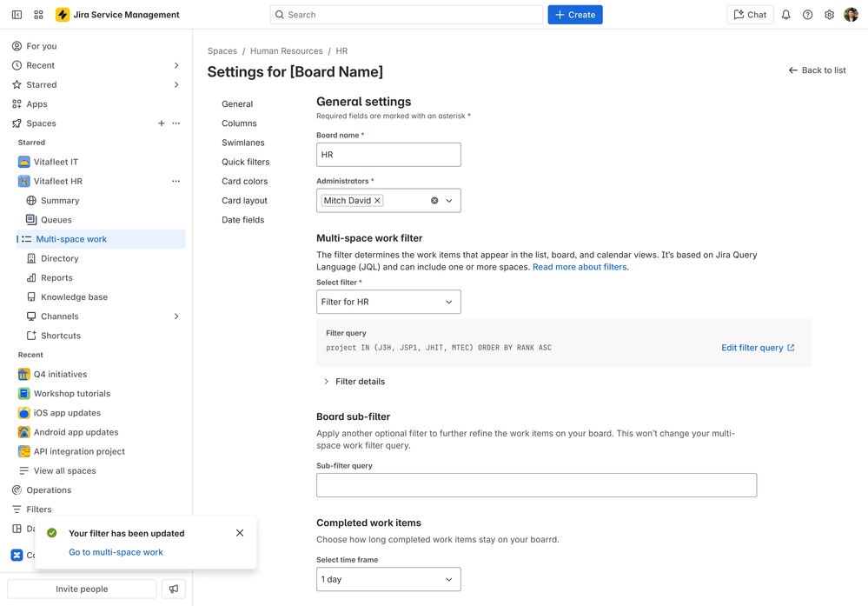Screen dimensions: 868x606
Task: Select Columns settings tab
Action: point(239,123)
